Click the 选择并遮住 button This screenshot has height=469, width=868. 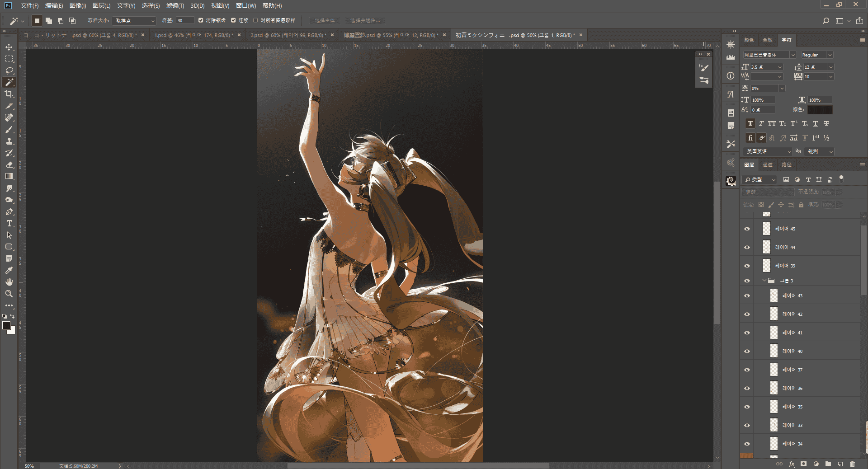[x=365, y=20]
